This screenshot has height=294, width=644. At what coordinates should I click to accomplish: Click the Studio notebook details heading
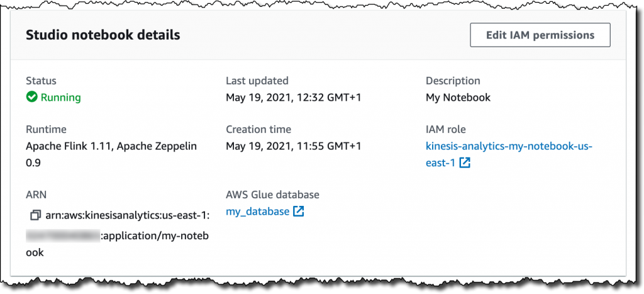[103, 35]
